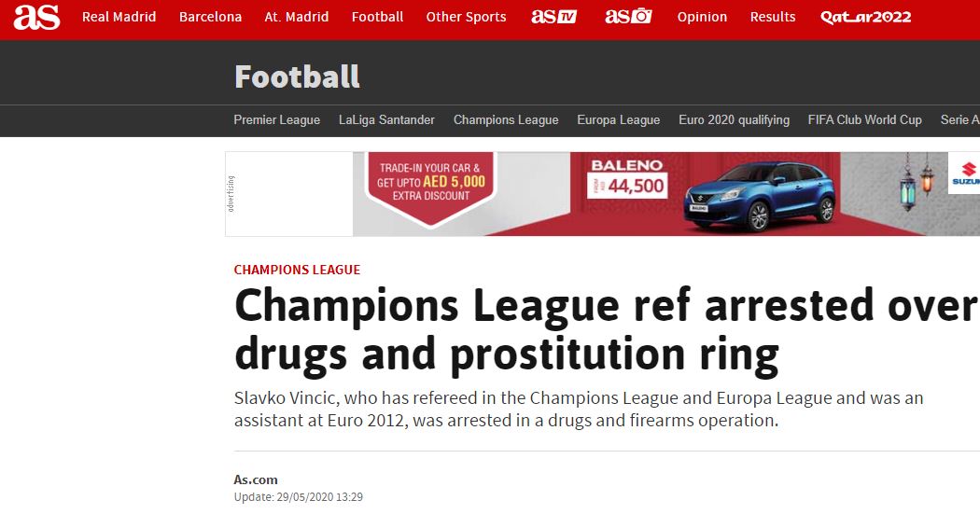This screenshot has width=980, height=528.
Task: Click the red CHAMPIONS LEAGUE category link
Action: (x=297, y=270)
